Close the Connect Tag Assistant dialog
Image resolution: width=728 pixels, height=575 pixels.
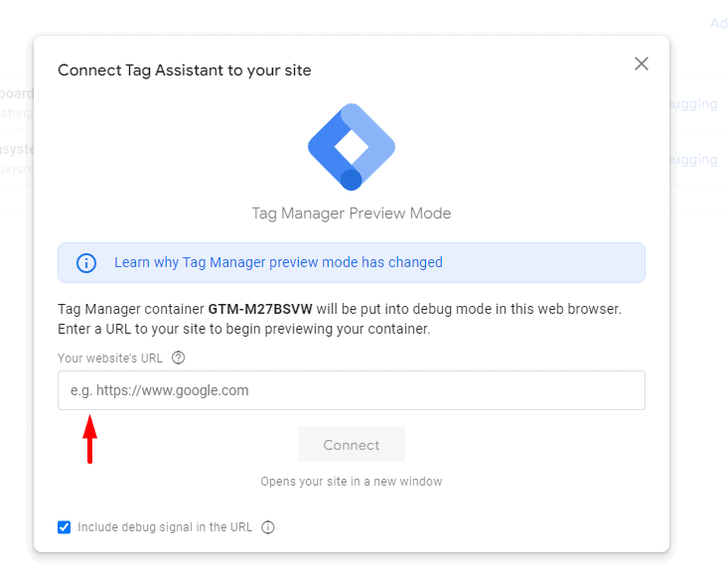[x=642, y=64]
